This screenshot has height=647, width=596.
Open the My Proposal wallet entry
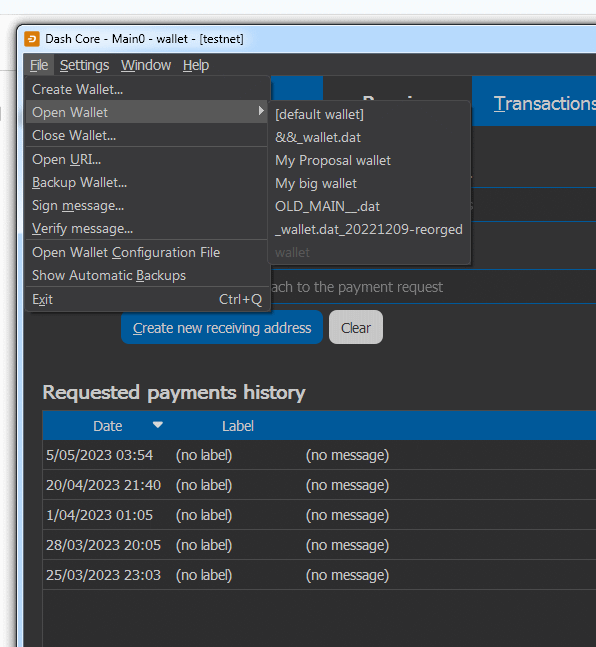pos(369,161)
